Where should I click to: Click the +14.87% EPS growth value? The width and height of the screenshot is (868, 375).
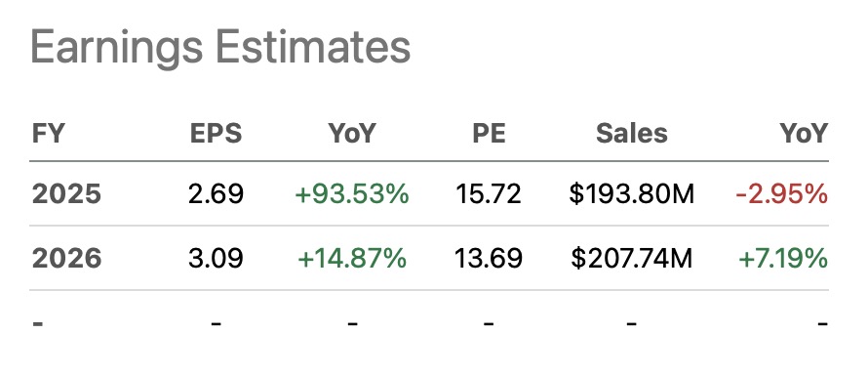coord(352,258)
